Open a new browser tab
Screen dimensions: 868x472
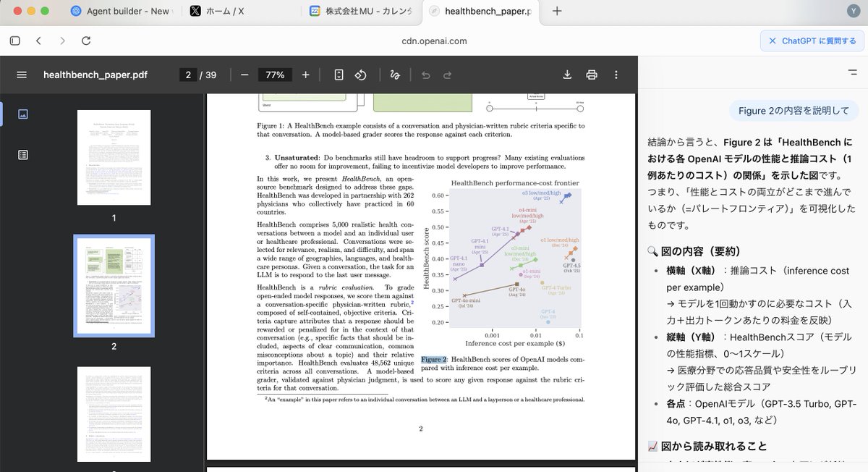[557, 11]
